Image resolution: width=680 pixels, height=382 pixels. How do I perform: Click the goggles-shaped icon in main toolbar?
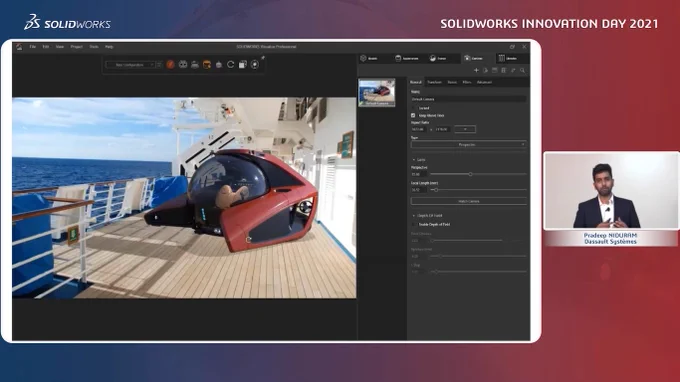click(x=183, y=65)
